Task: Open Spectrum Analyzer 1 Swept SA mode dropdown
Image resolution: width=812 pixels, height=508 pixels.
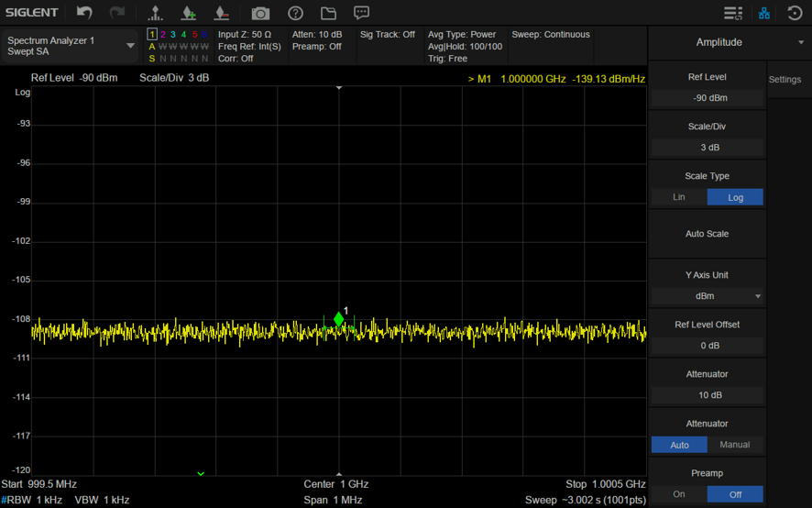Action: click(71, 46)
